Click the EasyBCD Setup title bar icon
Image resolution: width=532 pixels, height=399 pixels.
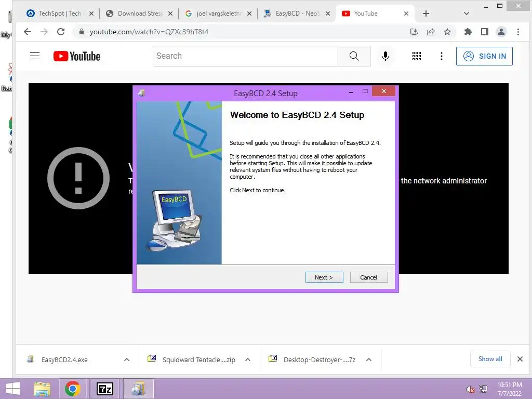coord(142,93)
